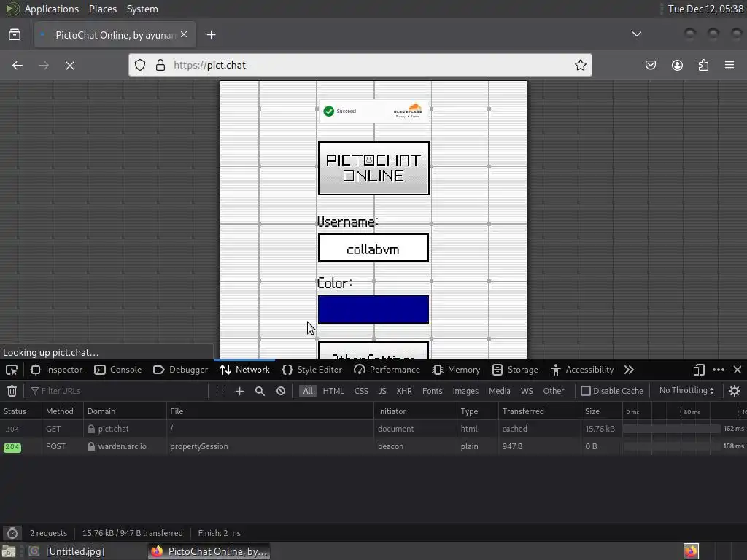Filter requests by Fonts
The width and height of the screenshot is (747, 560).
[432, 391]
